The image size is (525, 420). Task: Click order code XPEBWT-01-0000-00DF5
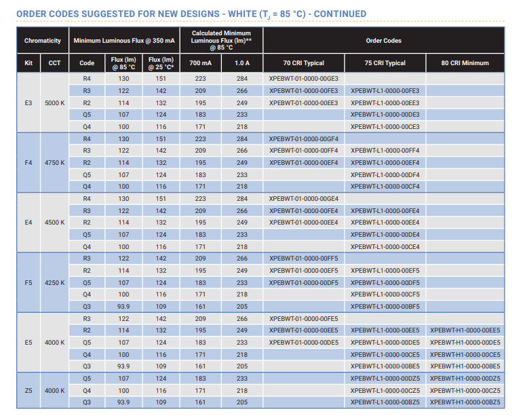304,283
